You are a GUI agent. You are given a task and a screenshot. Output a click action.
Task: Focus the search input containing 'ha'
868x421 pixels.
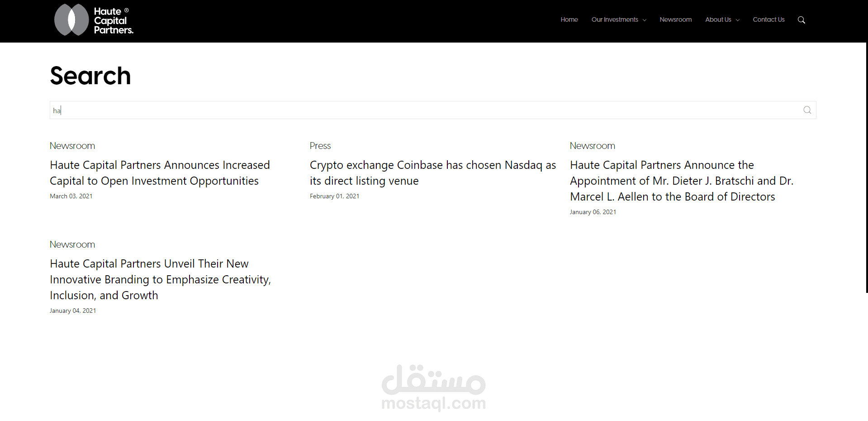[433, 110]
